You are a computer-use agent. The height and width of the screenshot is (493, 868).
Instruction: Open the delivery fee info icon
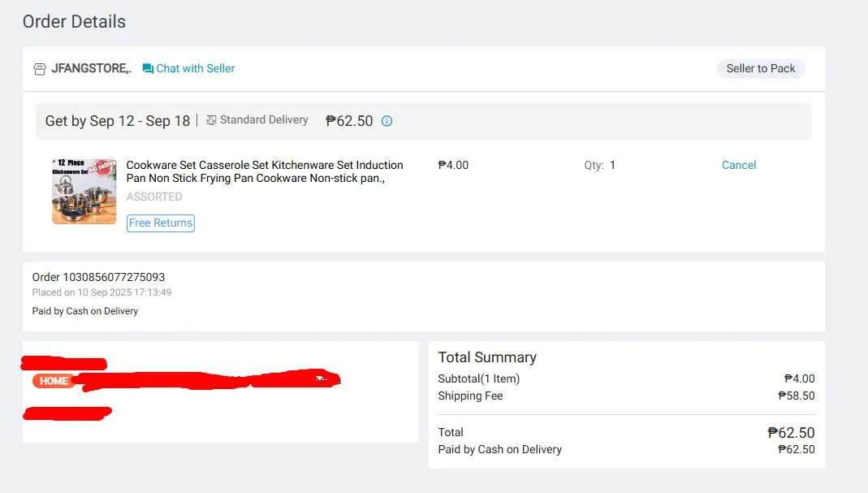point(387,121)
